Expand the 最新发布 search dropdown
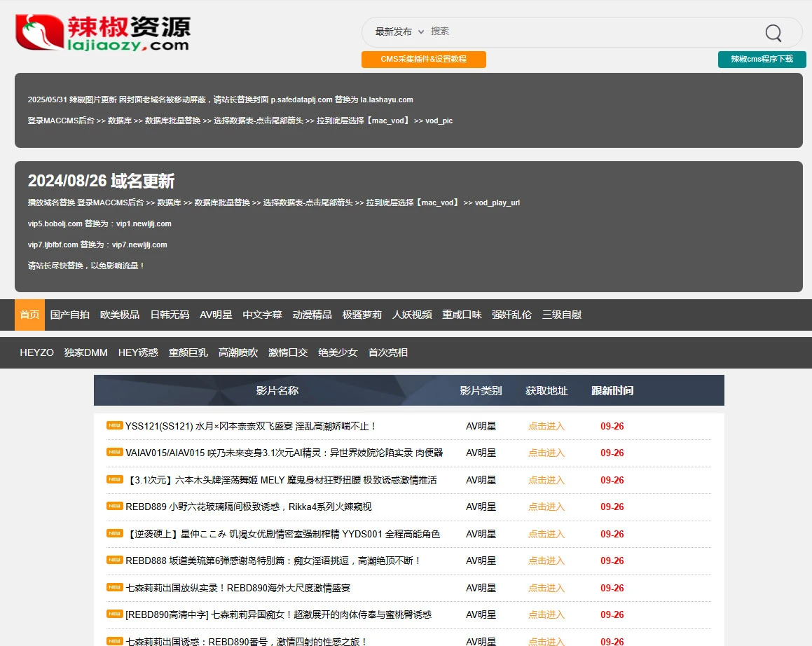 (399, 32)
